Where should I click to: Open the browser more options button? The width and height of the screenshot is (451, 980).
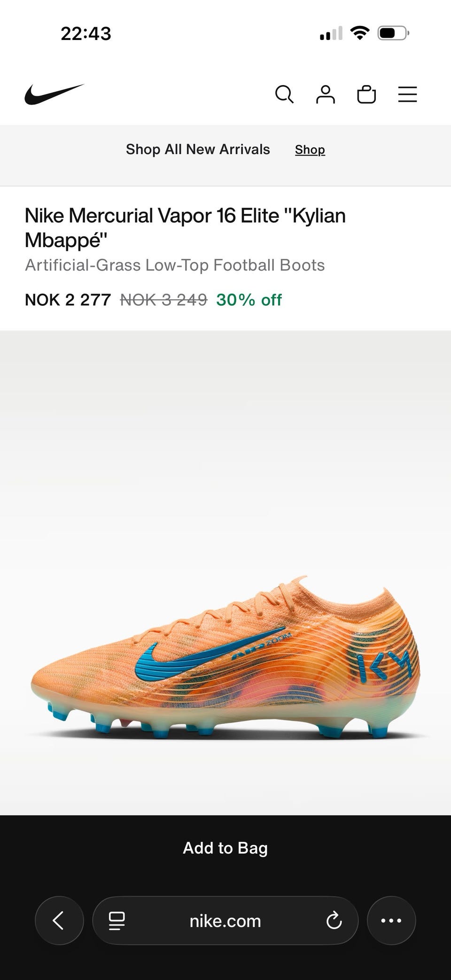(391, 920)
